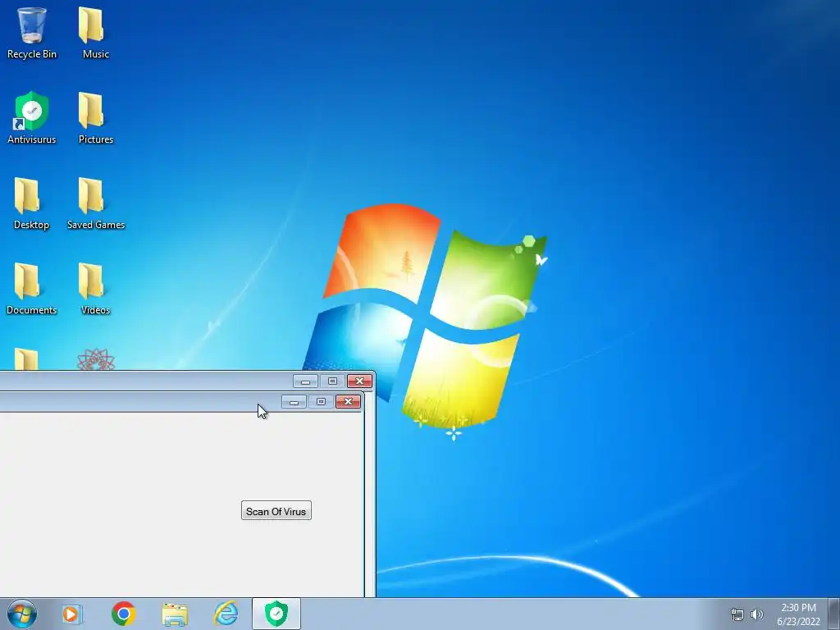Minimize the inner antivirus window
This screenshot has width=840, height=630.
(x=294, y=402)
